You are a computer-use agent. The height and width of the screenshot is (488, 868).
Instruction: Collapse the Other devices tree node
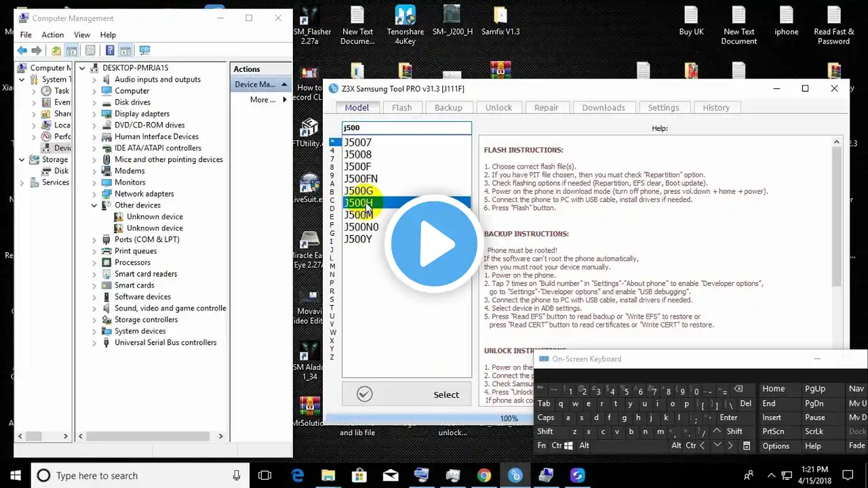point(95,205)
